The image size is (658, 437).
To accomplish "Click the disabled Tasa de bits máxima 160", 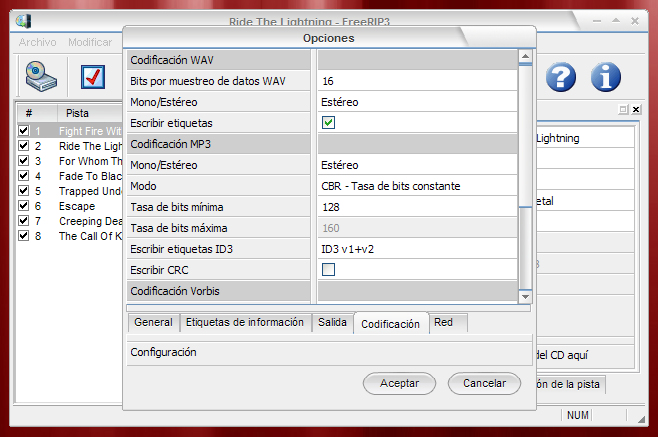I will [x=417, y=228].
